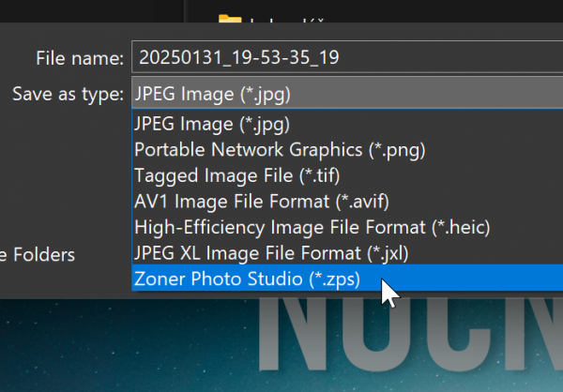Click the yellow folder icon at the top
The width and height of the screenshot is (563, 392).
(x=230, y=19)
